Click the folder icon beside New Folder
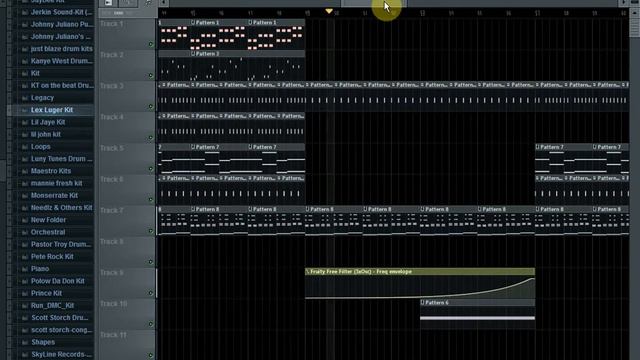The height and width of the screenshot is (360, 640). coord(24,220)
